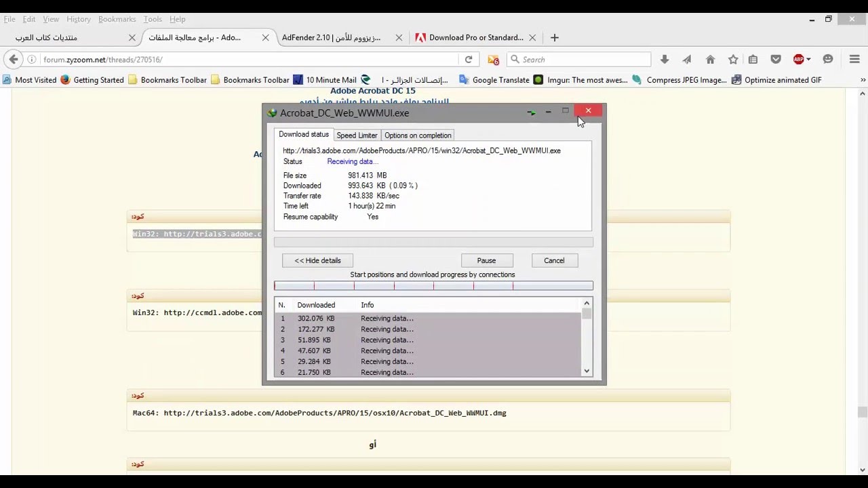This screenshot has height=488, width=868.
Task: Open the Bookmarks menu
Action: [x=117, y=19]
